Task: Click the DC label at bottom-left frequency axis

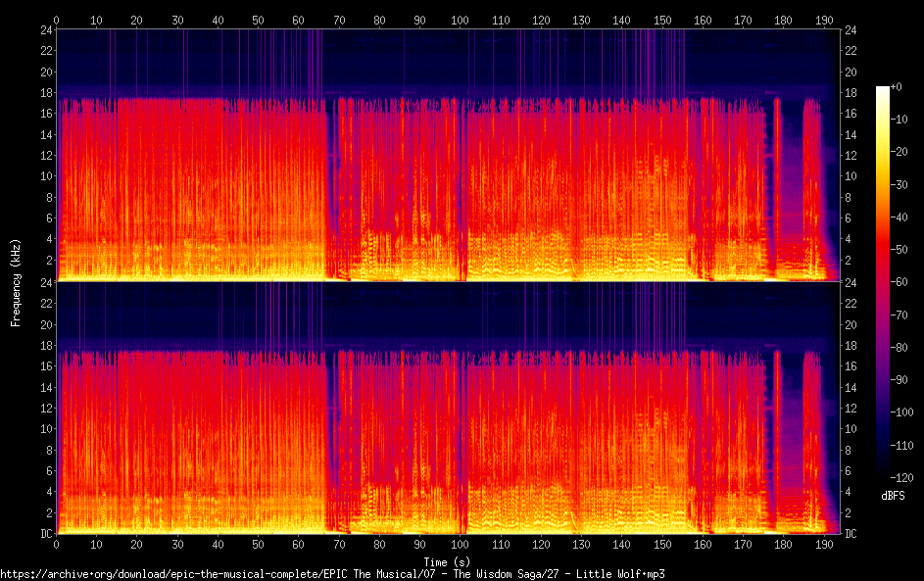Action: point(45,534)
